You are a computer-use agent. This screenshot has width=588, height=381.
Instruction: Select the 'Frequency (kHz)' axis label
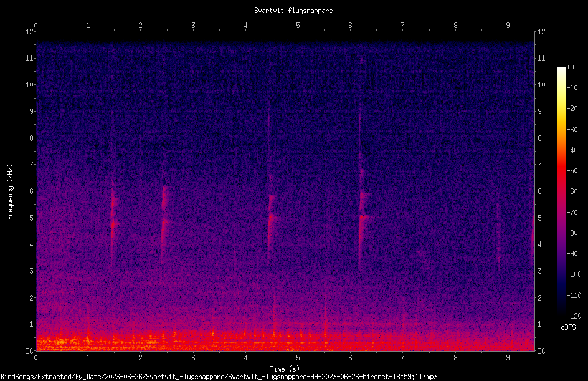10,192
